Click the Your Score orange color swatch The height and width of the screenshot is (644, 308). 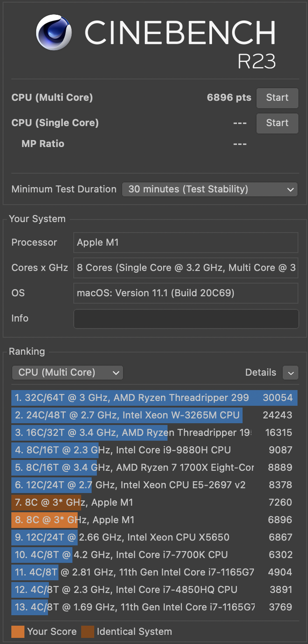point(18,632)
